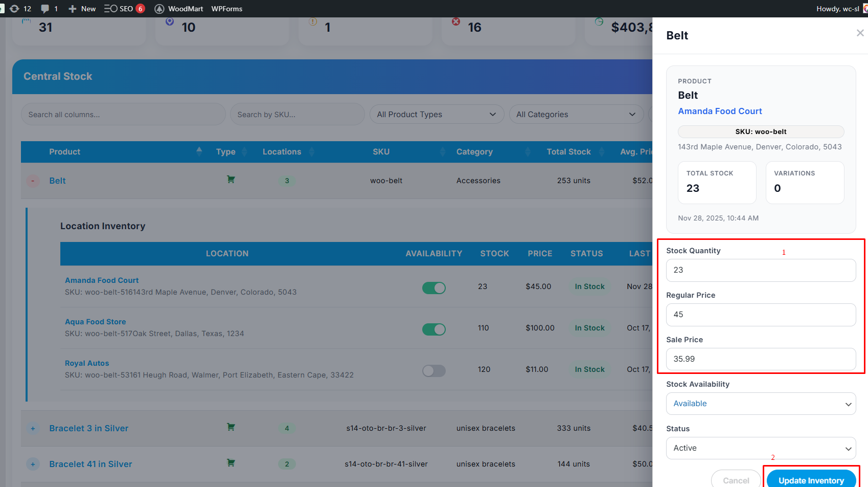The image size is (868, 487).
Task: Open the SEO admin bar menu
Action: coord(124,9)
